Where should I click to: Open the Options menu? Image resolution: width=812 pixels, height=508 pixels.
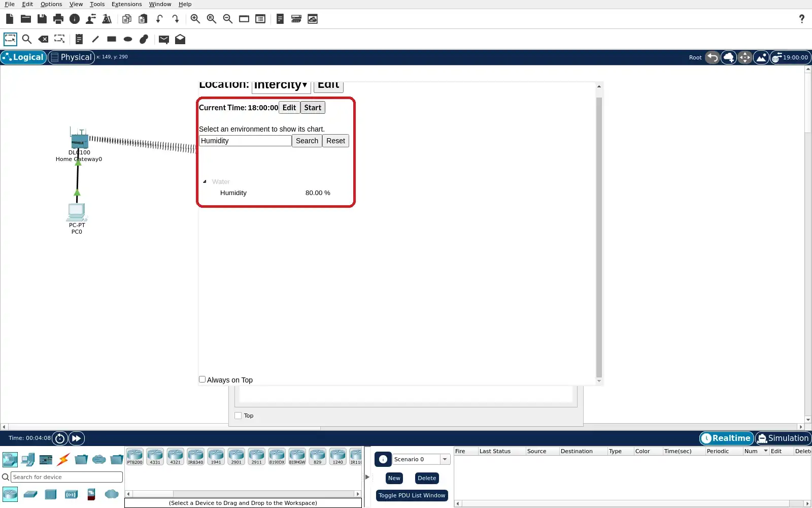point(51,4)
